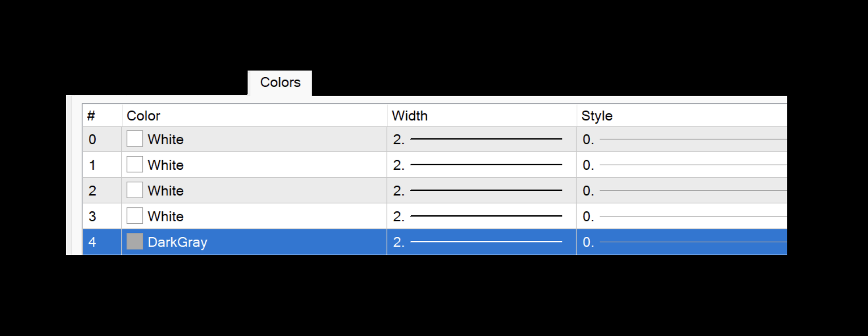The image size is (868, 336).
Task: Click the white color swatch in row 0
Action: coord(135,139)
